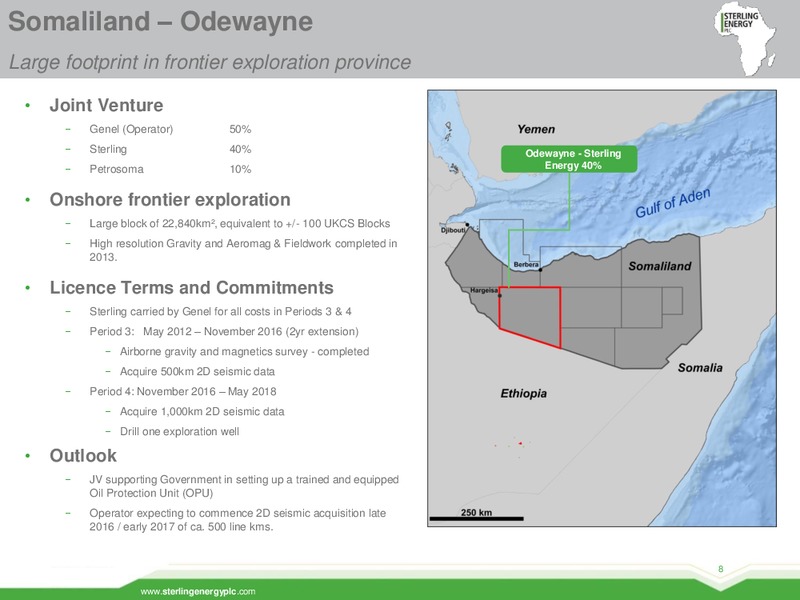Screen dimensions: 800x600
Task: Click the 'High resolution Gravity and Aeromag' bullet
Action: (243, 250)
